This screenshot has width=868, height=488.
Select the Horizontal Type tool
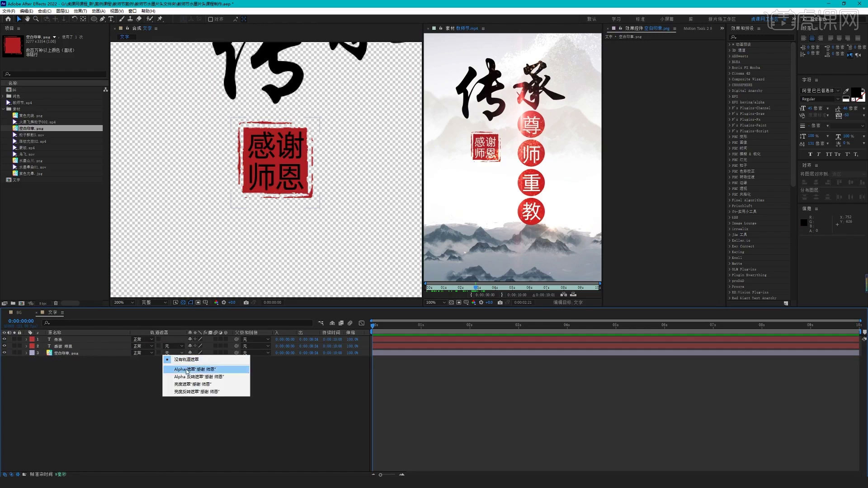click(111, 19)
